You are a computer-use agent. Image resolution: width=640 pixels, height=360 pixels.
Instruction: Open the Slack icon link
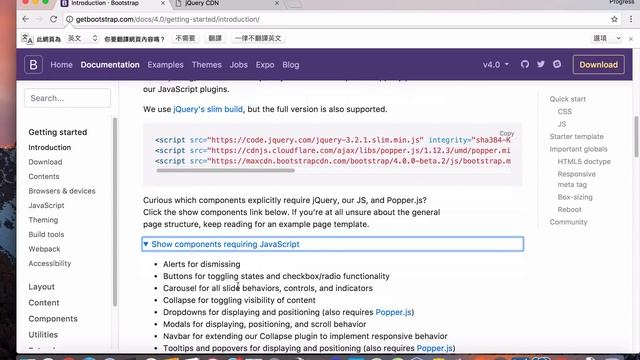[x=557, y=64]
